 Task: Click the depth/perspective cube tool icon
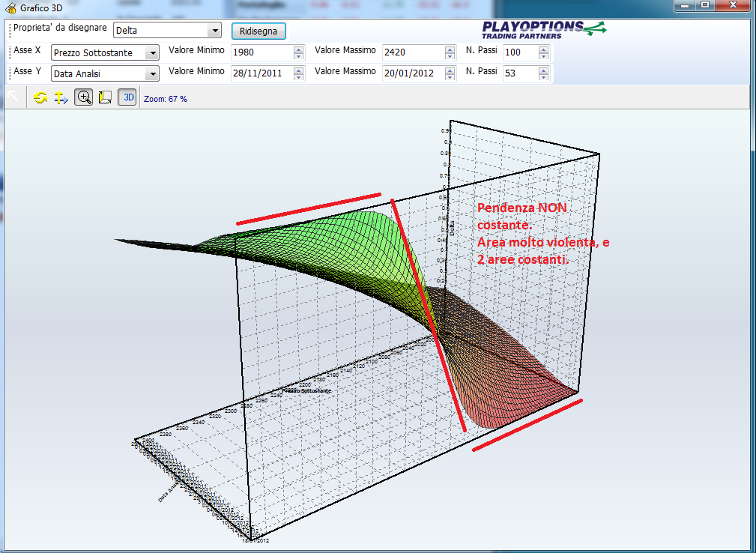click(x=105, y=98)
